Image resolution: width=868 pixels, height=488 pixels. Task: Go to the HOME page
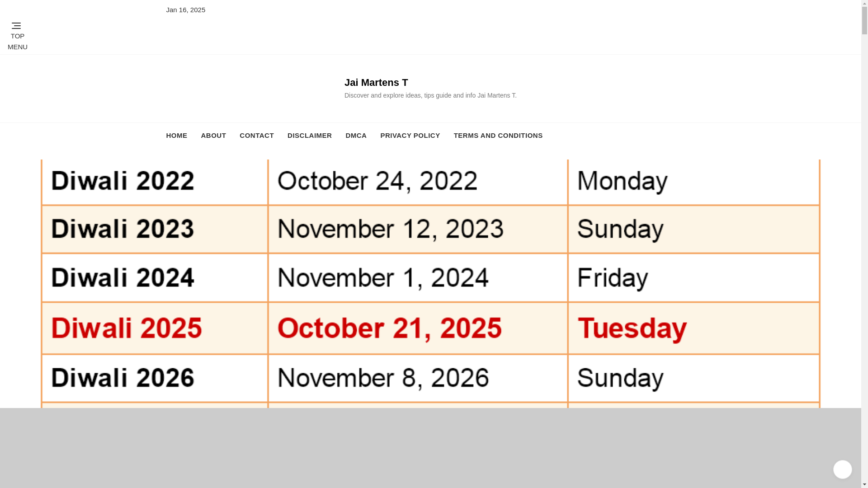point(176,136)
